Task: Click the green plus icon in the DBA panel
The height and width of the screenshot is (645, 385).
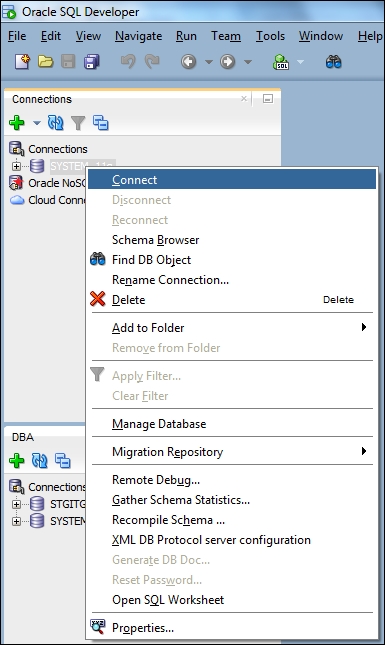Action: click(x=17, y=461)
